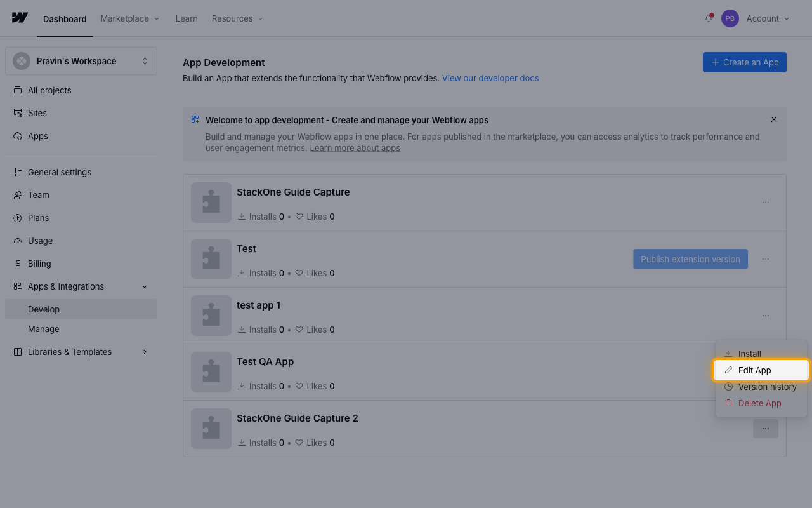Click the app development icon in the banner
This screenshot has height=508, width=812.
coord(195,119)
